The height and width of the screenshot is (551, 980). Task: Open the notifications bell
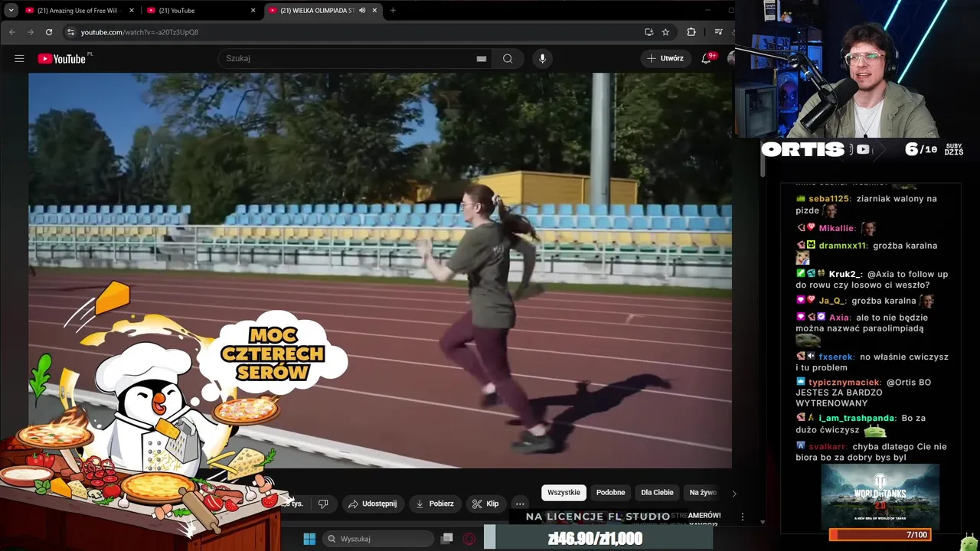click(x=707, y=58)
